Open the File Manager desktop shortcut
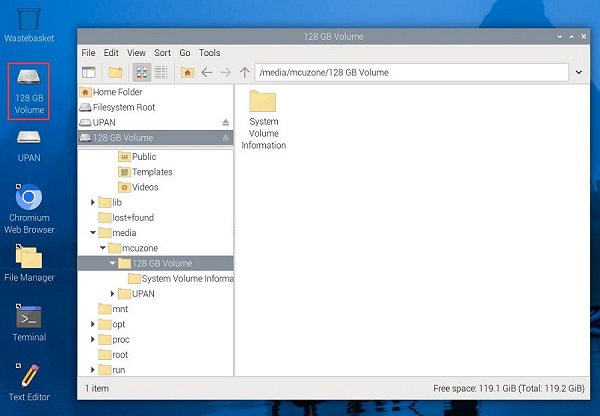The image size is (600, 416). pos(29,263)
